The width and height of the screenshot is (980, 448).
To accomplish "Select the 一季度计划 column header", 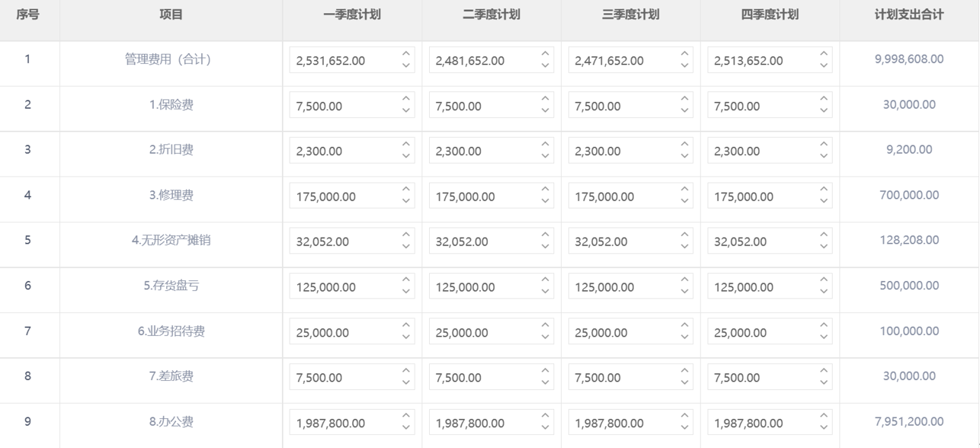I will pyautogui.click(x=352, y=14).
